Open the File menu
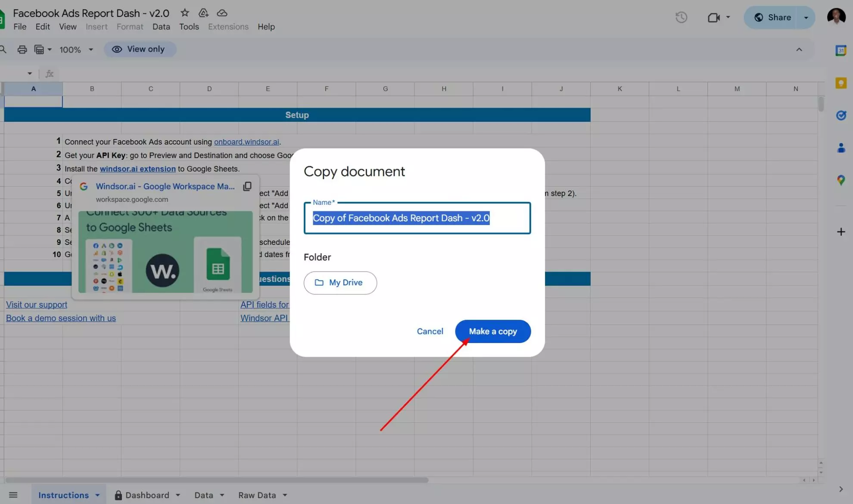The height and width of the screenshot is (504, 853). (20, 27)
